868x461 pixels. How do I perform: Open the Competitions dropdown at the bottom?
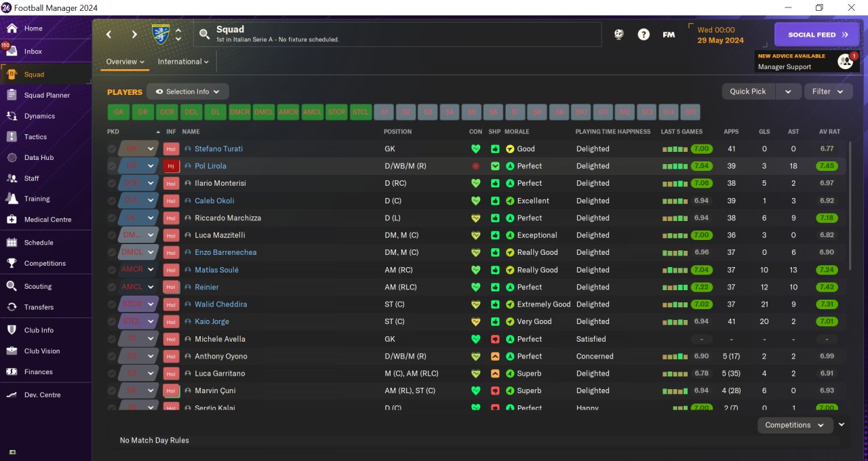795,425
